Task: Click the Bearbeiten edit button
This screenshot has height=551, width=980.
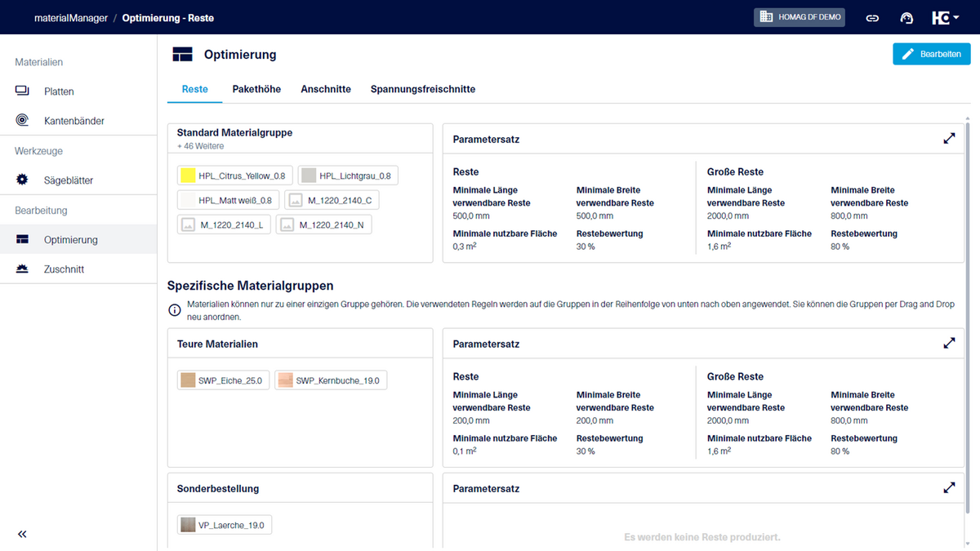Action: [x=931, y=55]
